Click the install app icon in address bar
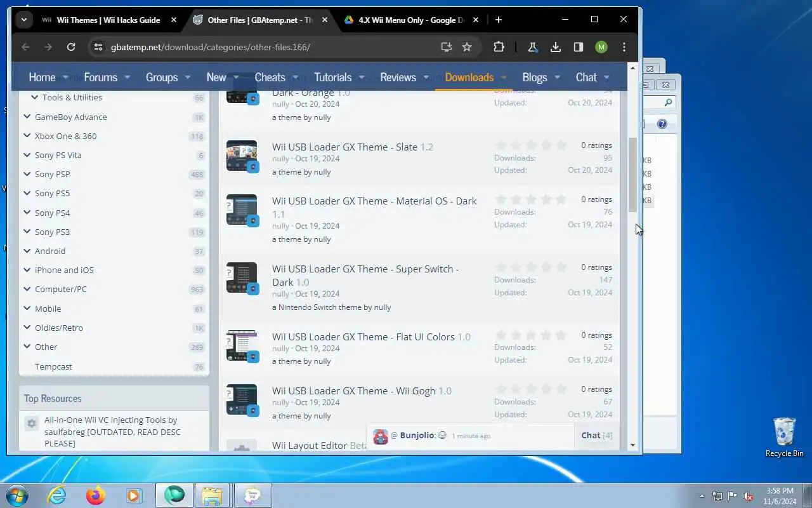 (446, 47)
